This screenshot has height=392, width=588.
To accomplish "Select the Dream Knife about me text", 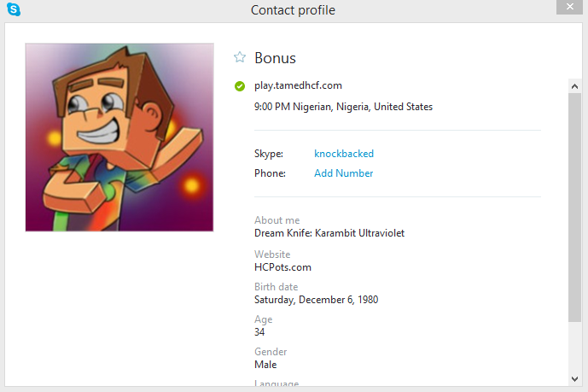I will tap(329, 233).
